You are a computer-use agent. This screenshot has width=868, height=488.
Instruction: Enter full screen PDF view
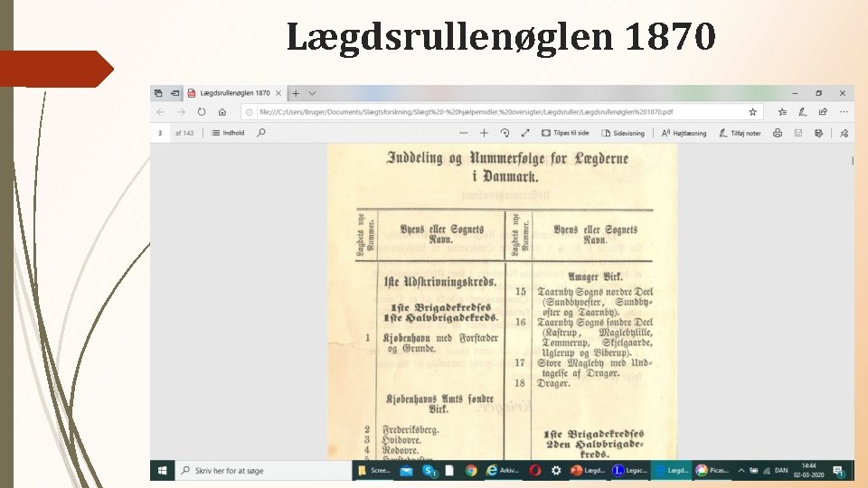click(525, 133)
